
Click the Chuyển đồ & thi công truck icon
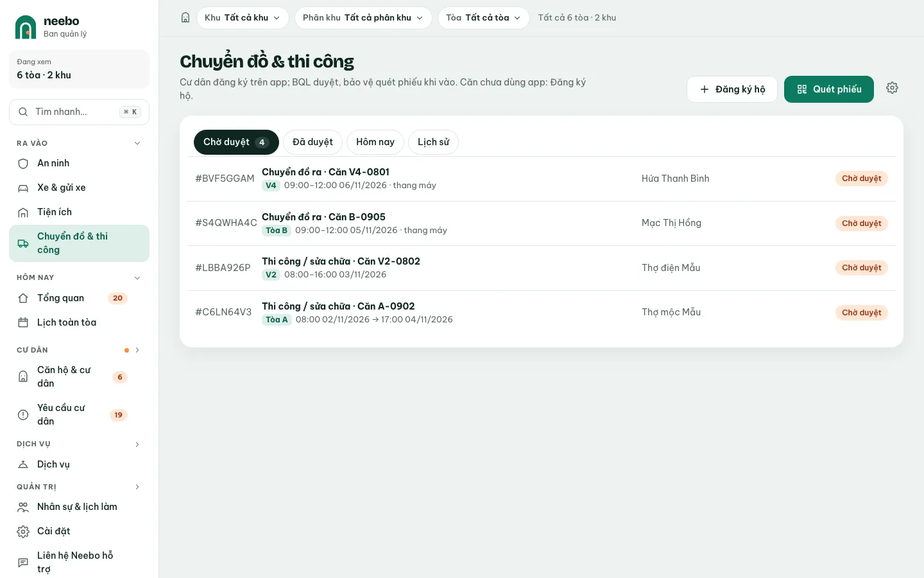(23, 243)
